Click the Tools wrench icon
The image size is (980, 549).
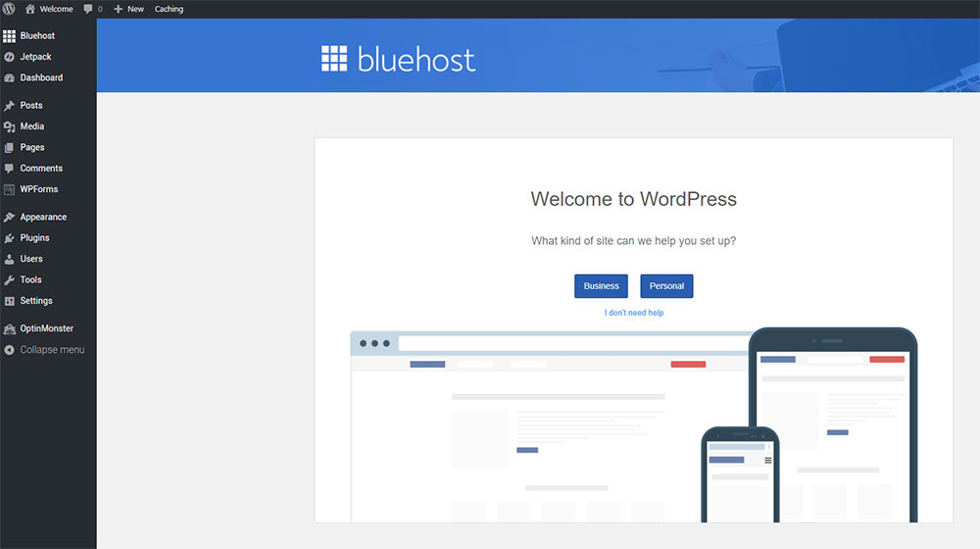(x=9, y=280)
